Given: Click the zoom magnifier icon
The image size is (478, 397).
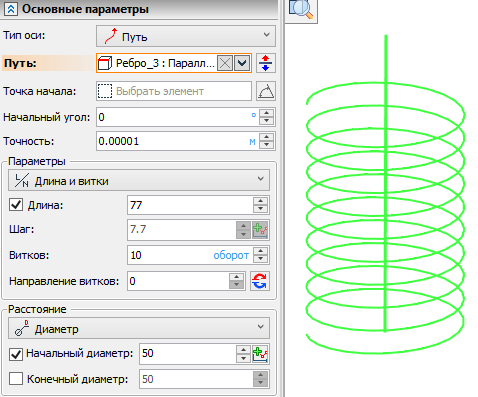Looking at the screenshot, I should 301,10.
